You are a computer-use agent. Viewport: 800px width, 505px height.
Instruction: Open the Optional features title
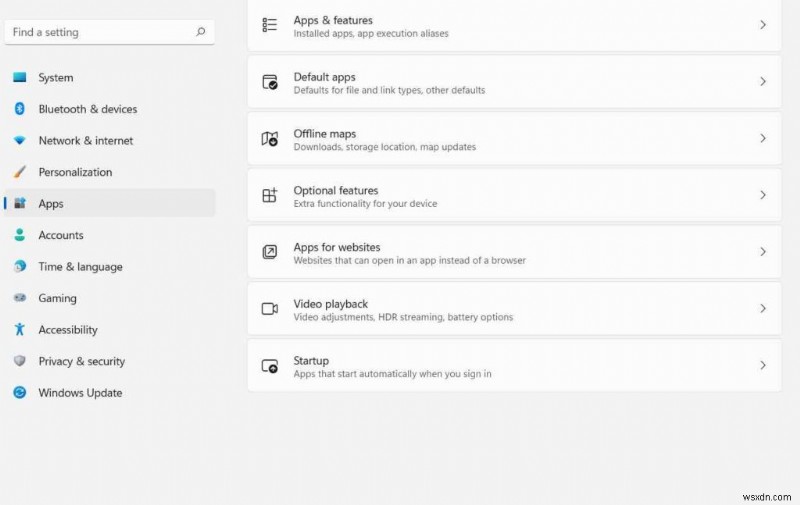click(336, 190)
